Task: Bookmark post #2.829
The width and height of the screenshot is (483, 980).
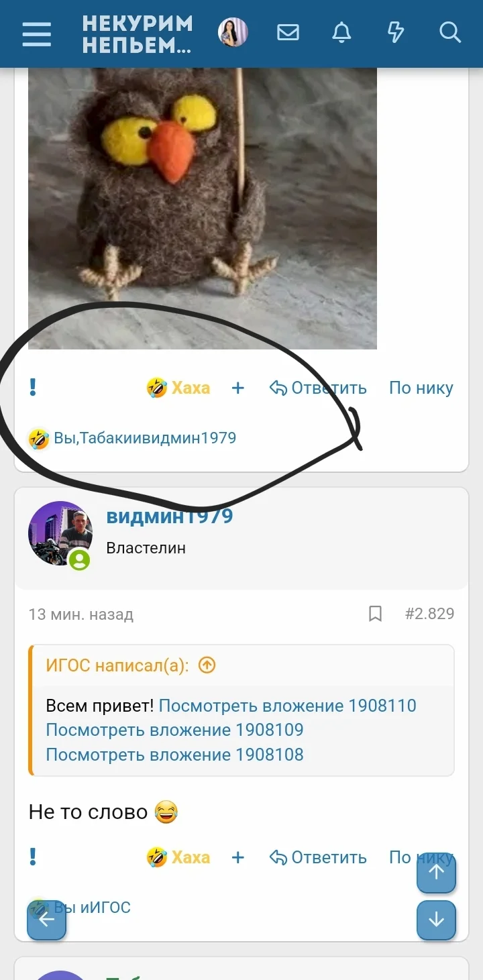Action: [376, 614]
